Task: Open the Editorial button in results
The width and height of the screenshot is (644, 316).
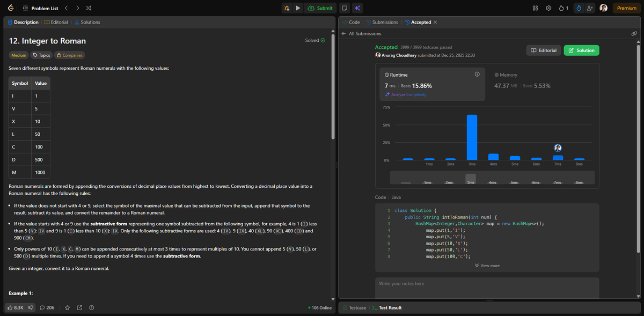Action: [544, 50]
